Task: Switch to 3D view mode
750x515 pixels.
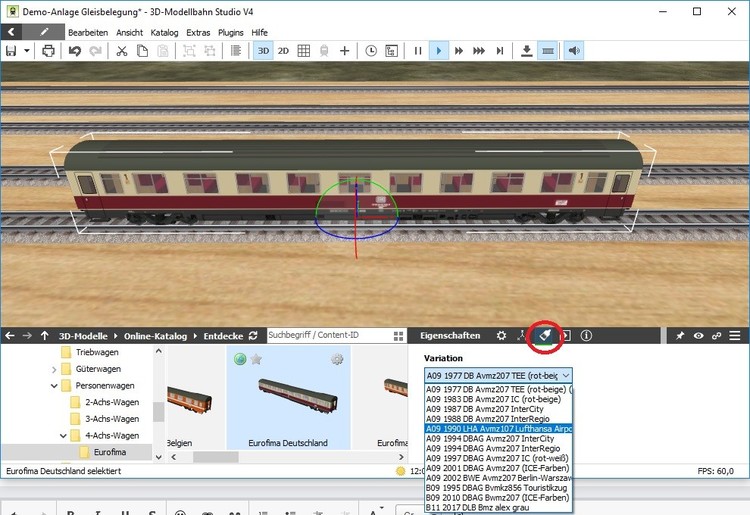Action: click(x=263, y=51)
